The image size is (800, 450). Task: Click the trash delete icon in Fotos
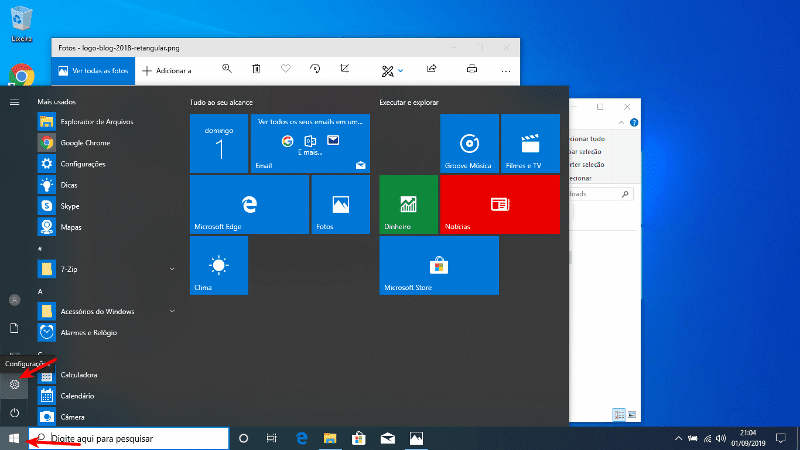[x=256, y=69]
